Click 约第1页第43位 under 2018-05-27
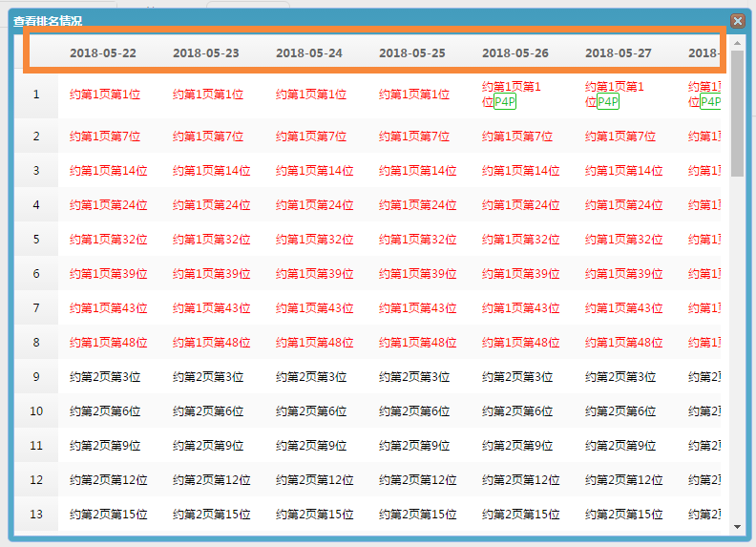Viewport: 756px width, 547px height. click(x=624, y=308)
